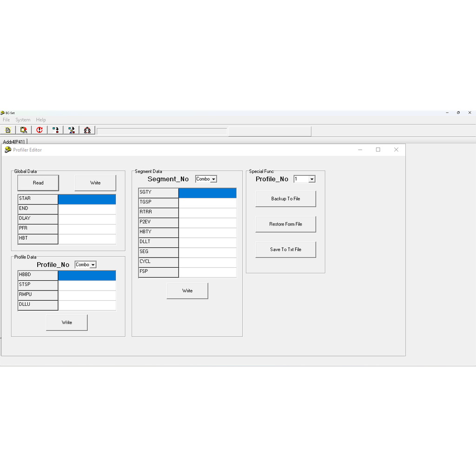Click the Profiler Editor window icon
The height and width of the screenshot is (476, 476).
pos(7,150)
